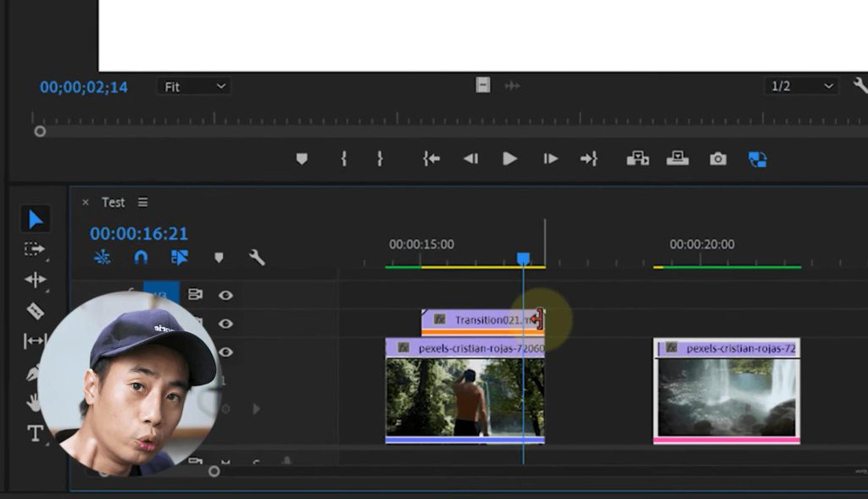Click the Export Frame camera icon
The width and height of the screenshot is (868, 499).
[x=718, y=158]
